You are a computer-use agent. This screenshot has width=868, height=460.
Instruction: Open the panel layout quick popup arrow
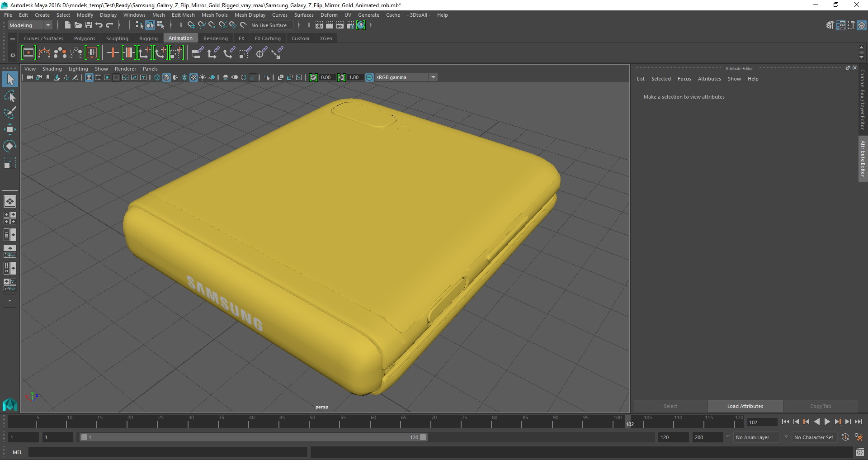click(x=9, y=301)
